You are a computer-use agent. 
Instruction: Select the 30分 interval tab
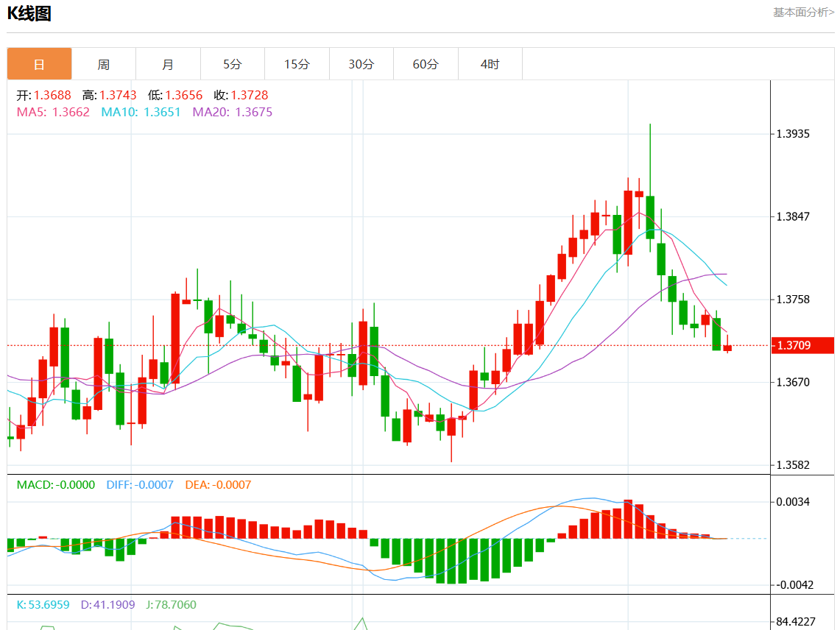pos(361,64)
